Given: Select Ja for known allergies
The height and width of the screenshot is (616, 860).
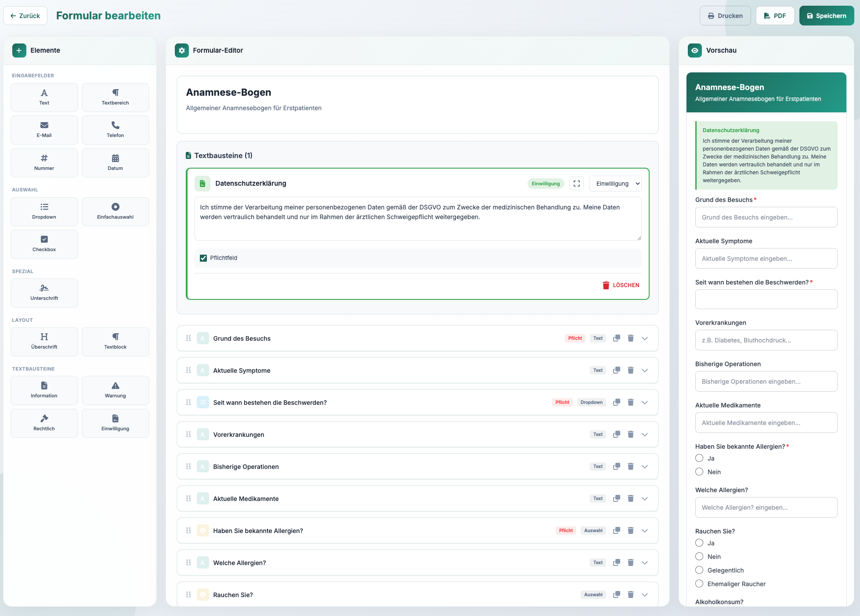Looking at the screenshot, I should pyautogui.click(x=699, y=458).
